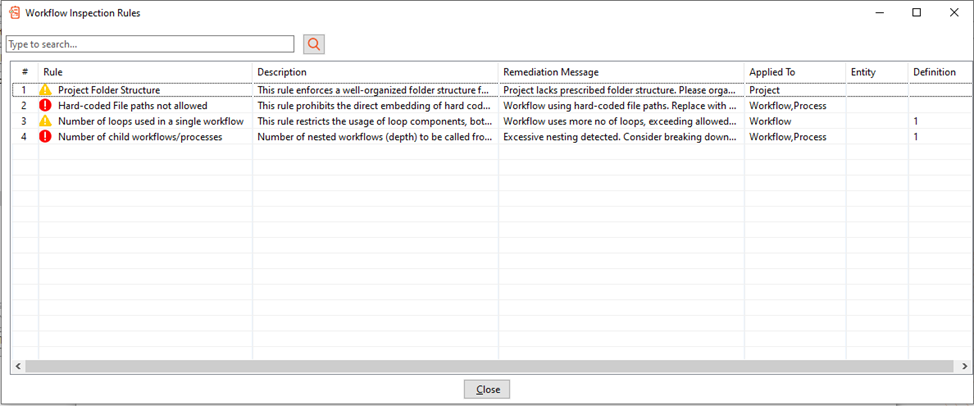Screen dimensions: 974x406
Task: Maximize the Workflow Inspection Rules window
Action: tap(916, 13)
